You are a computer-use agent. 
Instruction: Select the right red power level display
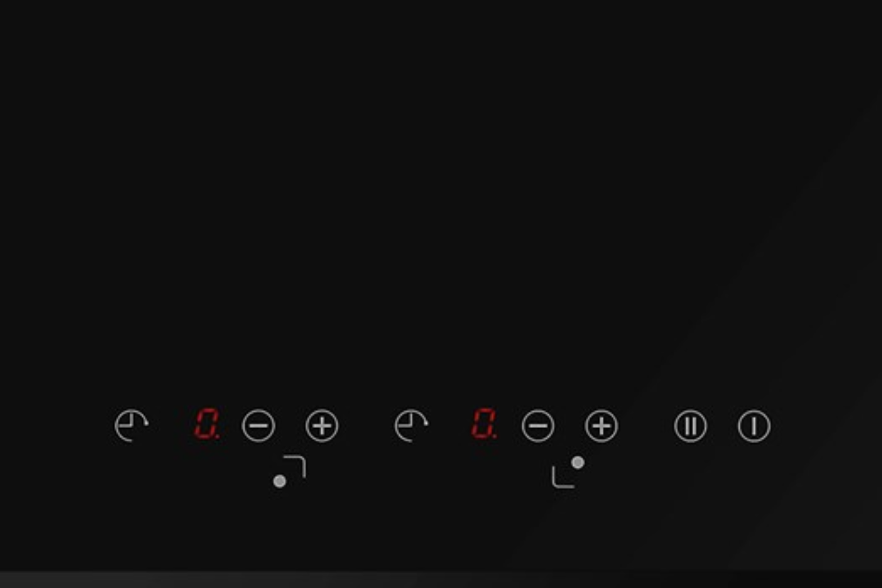[x=484, y=424]
